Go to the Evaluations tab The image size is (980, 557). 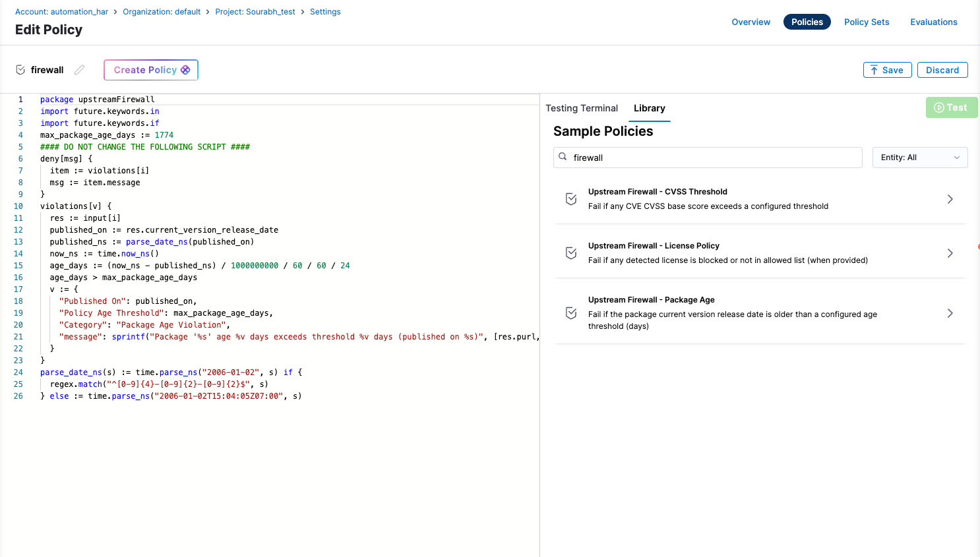(933, 22)
